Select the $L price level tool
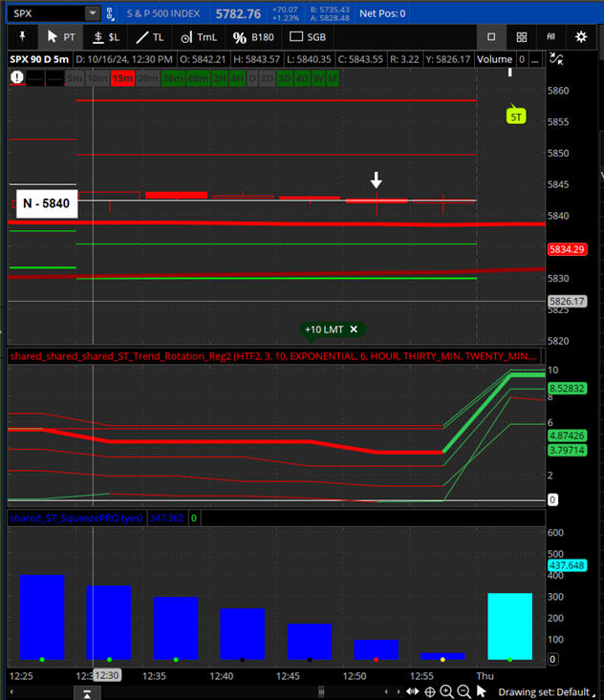 [x=106, y=37]
